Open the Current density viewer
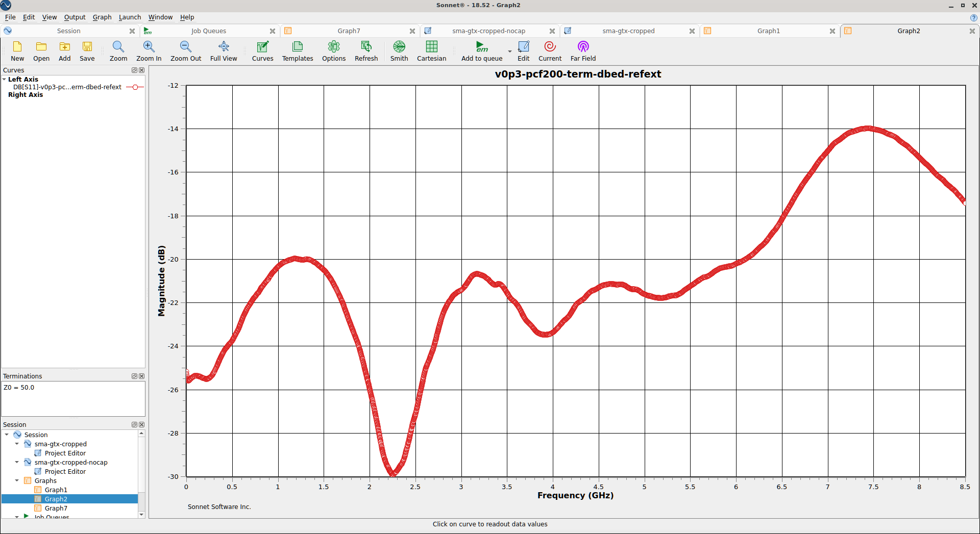The height and width of the screenshot is (534, 980). tap(550, 51)
